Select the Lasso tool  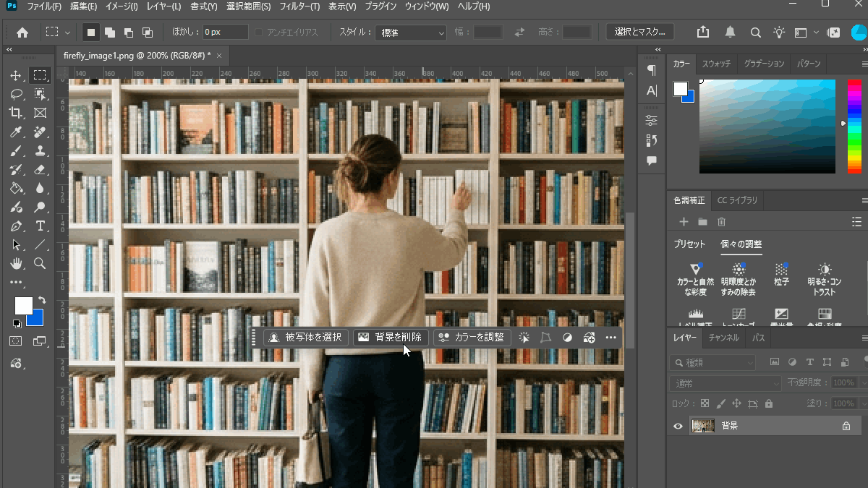tap(15, 94)
